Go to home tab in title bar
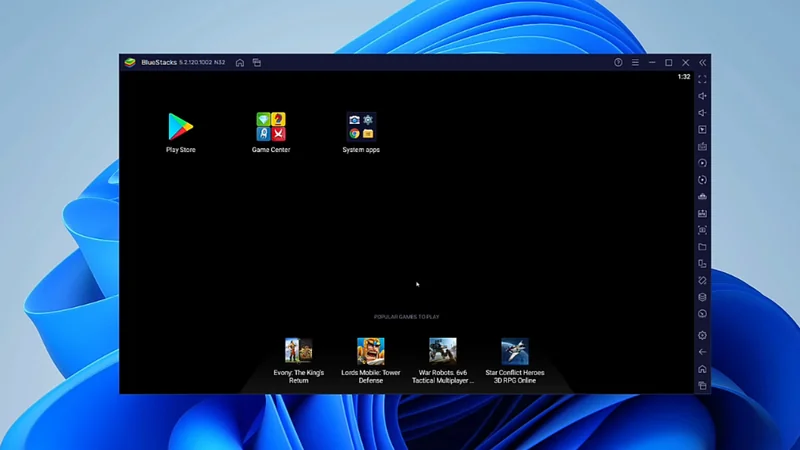 tap(240, 62)
